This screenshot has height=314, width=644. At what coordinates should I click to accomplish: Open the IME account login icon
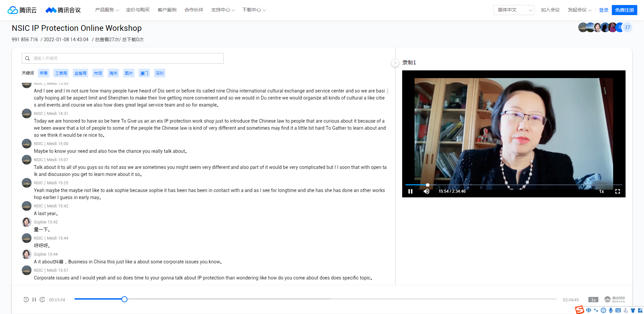626,310
